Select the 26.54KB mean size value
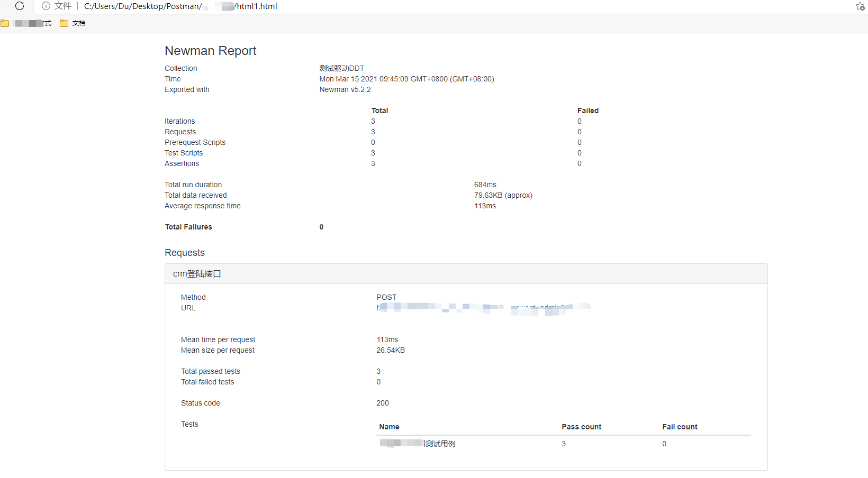The height and width of the screenshot is (478, 868). pos(391,350)
